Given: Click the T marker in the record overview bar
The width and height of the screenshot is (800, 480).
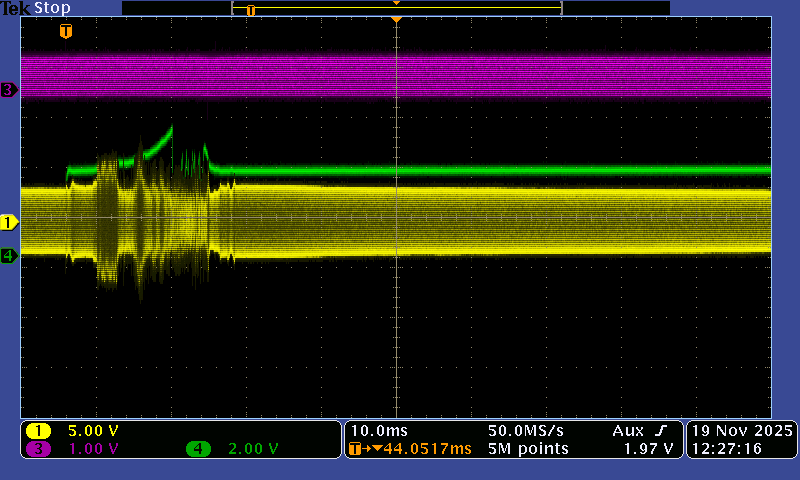Looking at the screenshot, I should point(251,10).
